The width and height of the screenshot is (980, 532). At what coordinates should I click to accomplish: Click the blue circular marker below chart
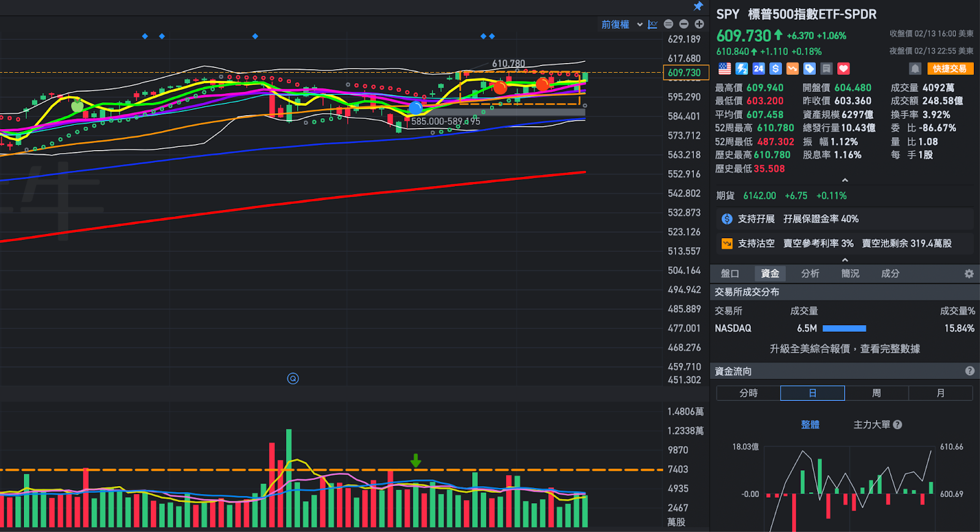coord(293,378)
